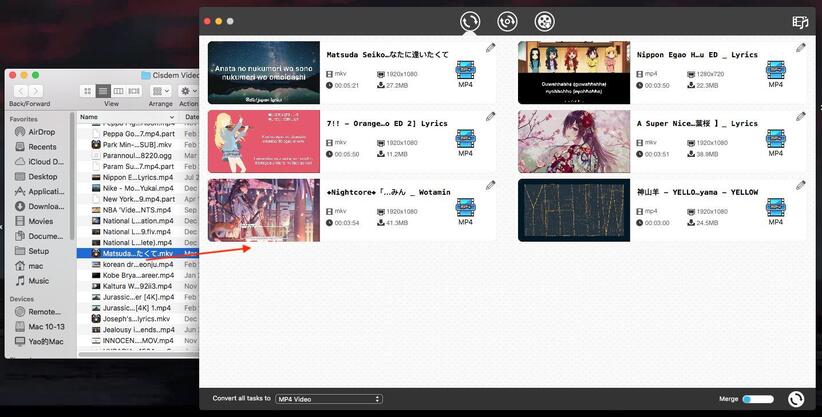Switch Finder to list view

pyautogui.click(x=103, y=91)
